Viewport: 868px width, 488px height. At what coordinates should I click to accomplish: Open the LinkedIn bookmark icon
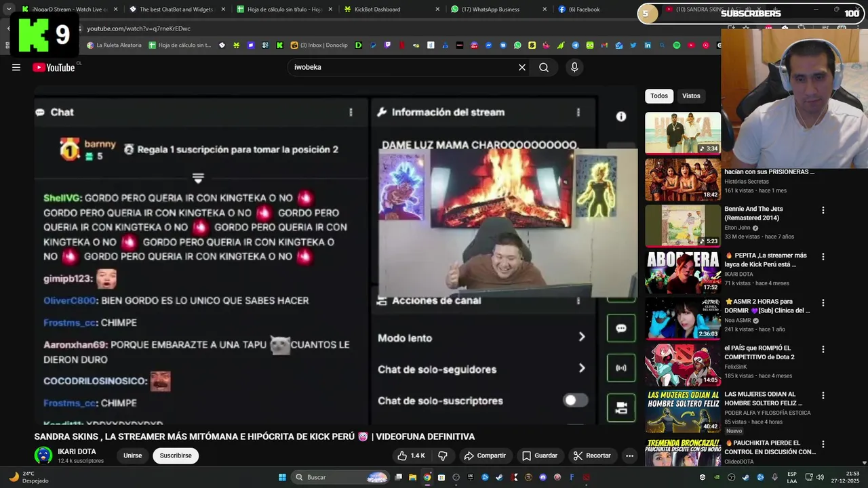(648, 45)
